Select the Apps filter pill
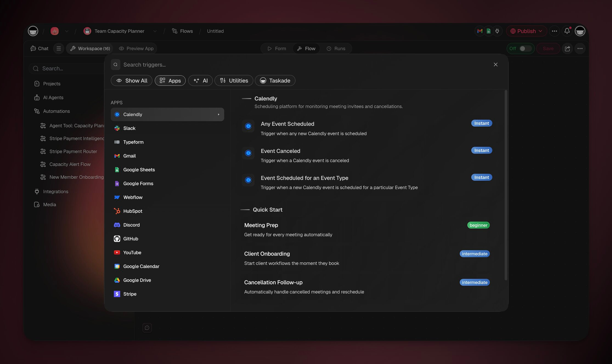612x364 pixels. coord(170,81)
